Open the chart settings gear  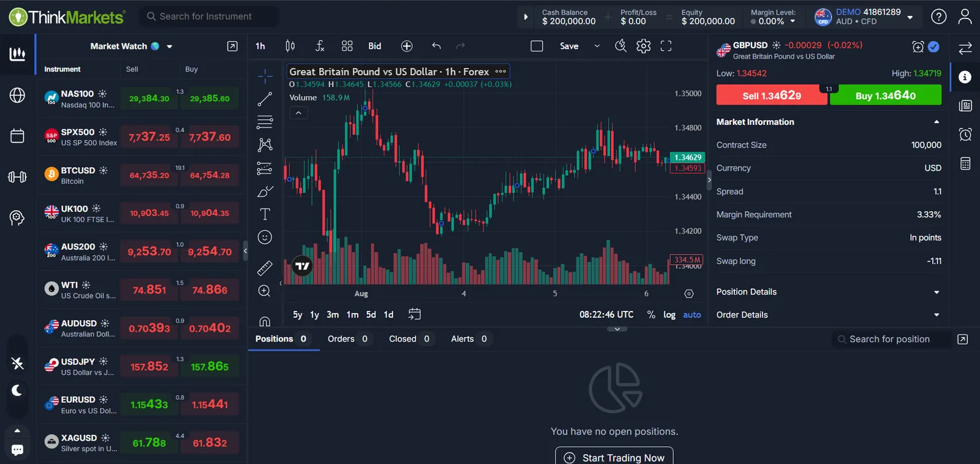pyautogui.click(x=643, y=46)
